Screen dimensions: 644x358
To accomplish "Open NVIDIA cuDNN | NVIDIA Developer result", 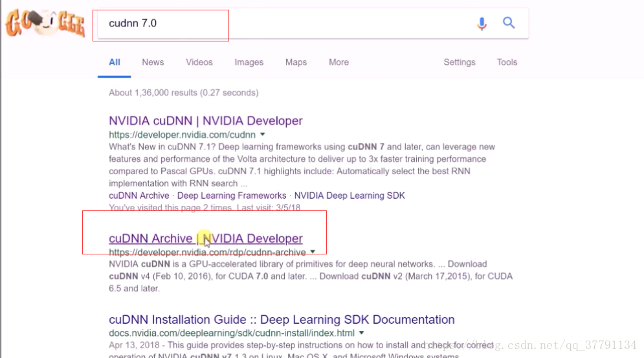I will pyautogui.click(x=206, y=121).
